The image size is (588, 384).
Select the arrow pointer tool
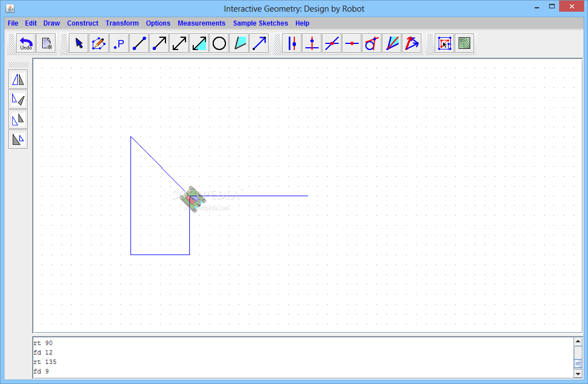[x=79, y=43]
